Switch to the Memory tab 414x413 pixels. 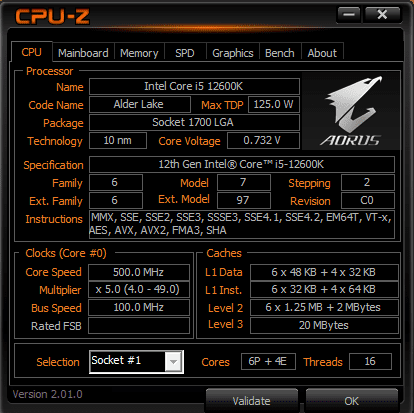[139, 53]
